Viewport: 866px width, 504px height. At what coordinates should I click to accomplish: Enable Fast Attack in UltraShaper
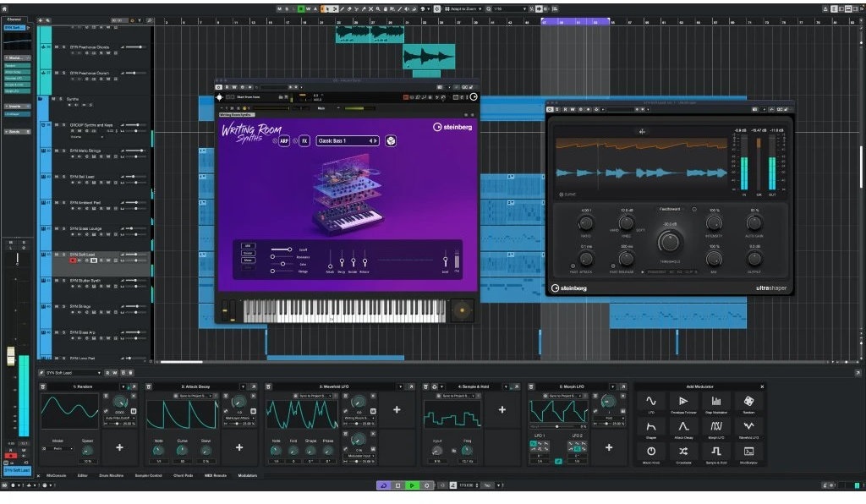pyautogui.click(x=573, y=266)
